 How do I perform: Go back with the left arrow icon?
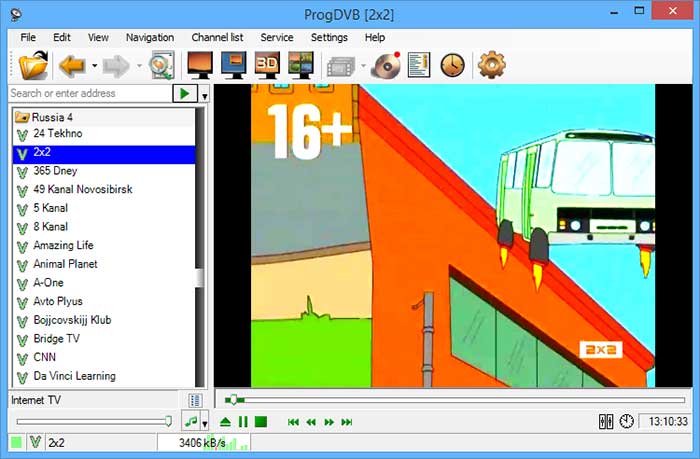coord(72,66)
